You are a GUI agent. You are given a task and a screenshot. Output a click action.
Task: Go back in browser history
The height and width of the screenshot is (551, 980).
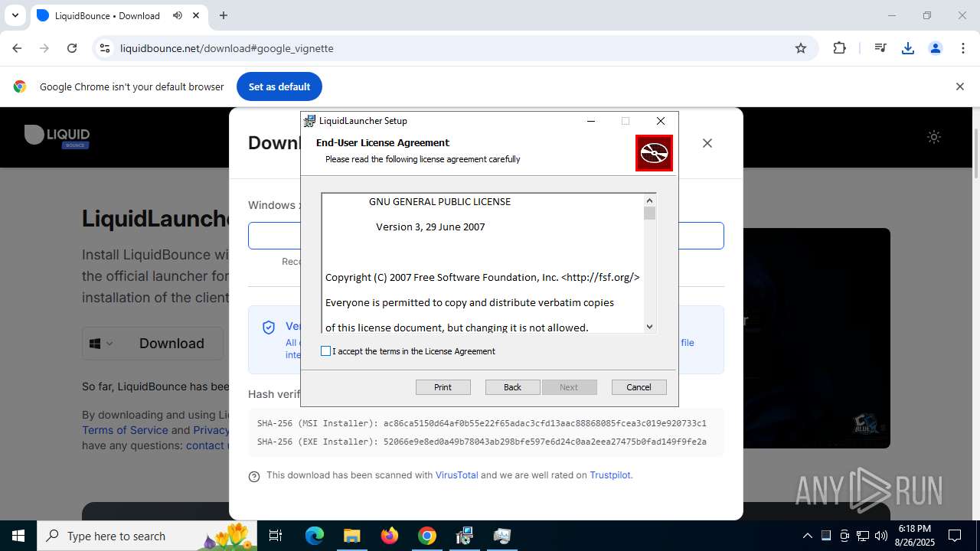click(x=17, y=48)
